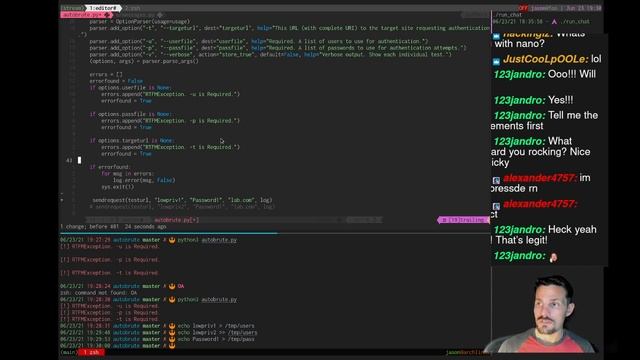The height and width of the screenshot is (360, 640).
Task: Switch to the tmux '1:editor' window tab
Action: click(103, 8)
